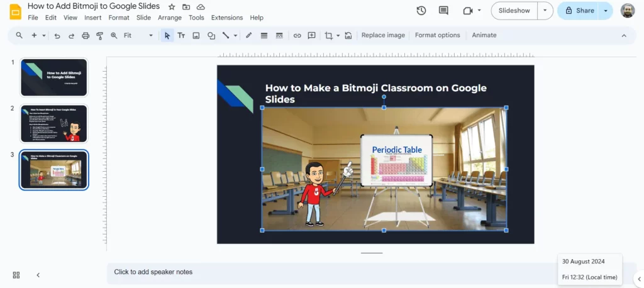Image resolution: width=644 pixels, height=288 pixels.
Task: Click the Undo arrow in toolbar
Action: coord(57,36)
